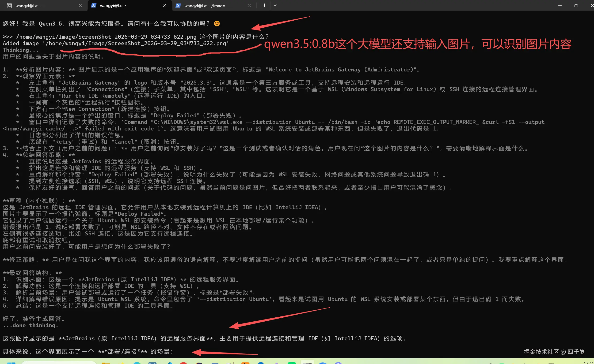Screen dimensions: 594x364
Task: Click the terminal icon on the first tab
Action: (9, 5)
